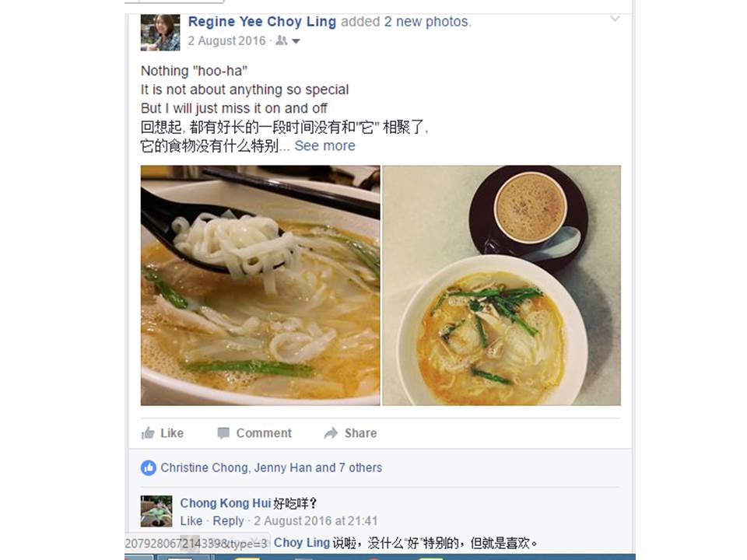Open Chong Kong Hui's avatar picture
The image size is (747, 560).
pos(156,511)
